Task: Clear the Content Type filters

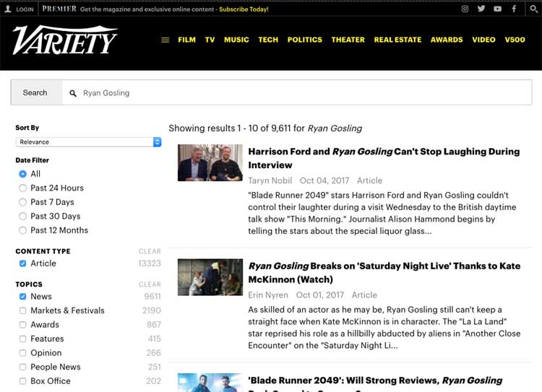Action: (150, 251)
